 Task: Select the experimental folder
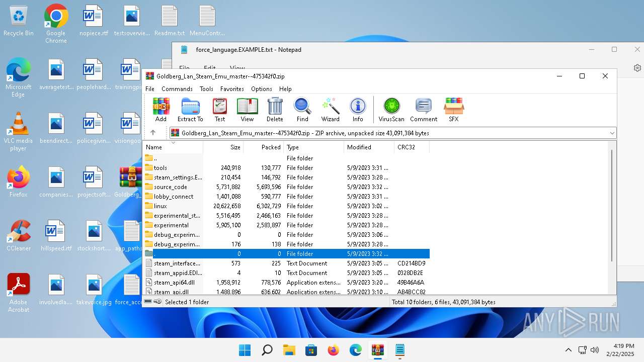pos(286,225)
